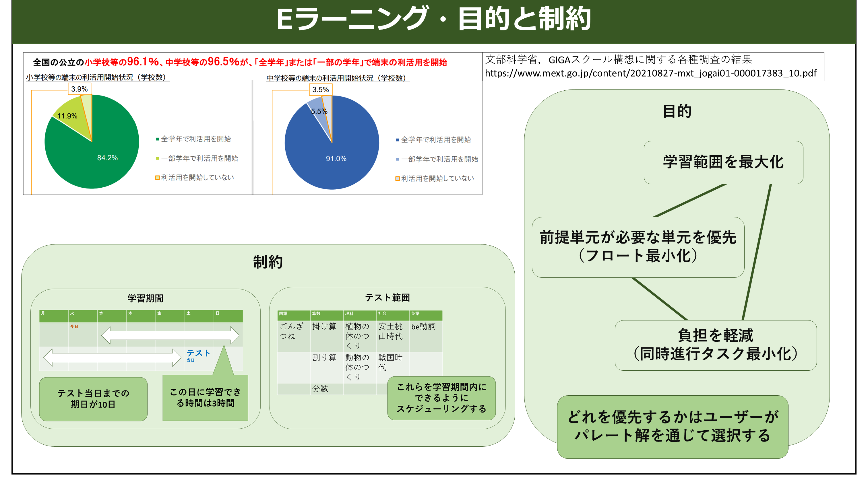This screenshot has width=868, height=488.
Task: Click the 3.9% label box
Action: (80, 89)
